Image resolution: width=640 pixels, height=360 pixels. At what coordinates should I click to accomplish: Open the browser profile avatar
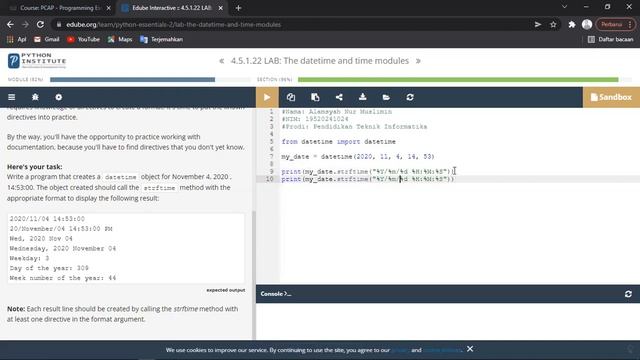[x=587, y=24]
